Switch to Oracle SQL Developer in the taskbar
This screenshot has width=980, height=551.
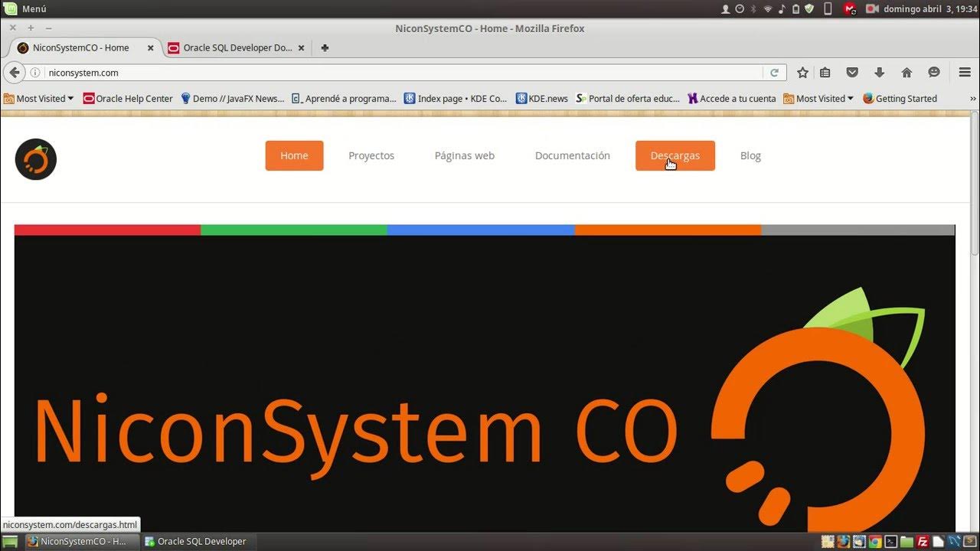click(197, 541)
